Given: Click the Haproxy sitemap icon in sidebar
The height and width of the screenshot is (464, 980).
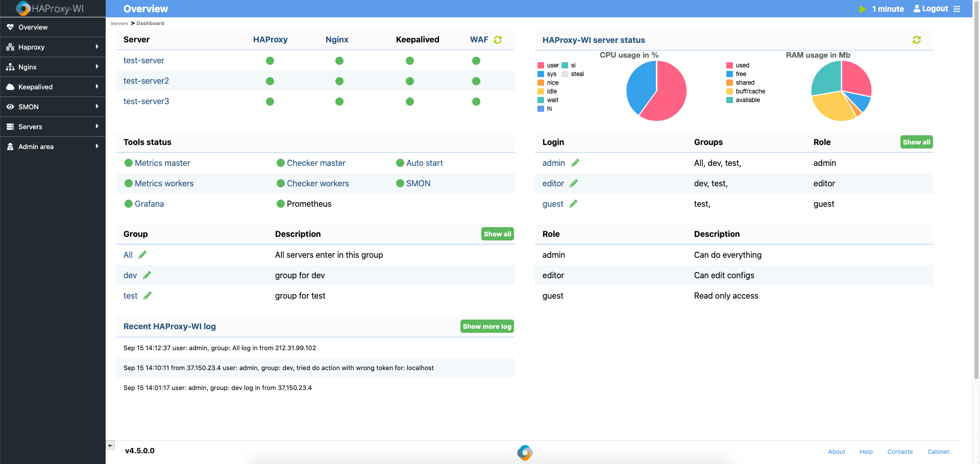Looking at the screenshot, I should 10,47.
